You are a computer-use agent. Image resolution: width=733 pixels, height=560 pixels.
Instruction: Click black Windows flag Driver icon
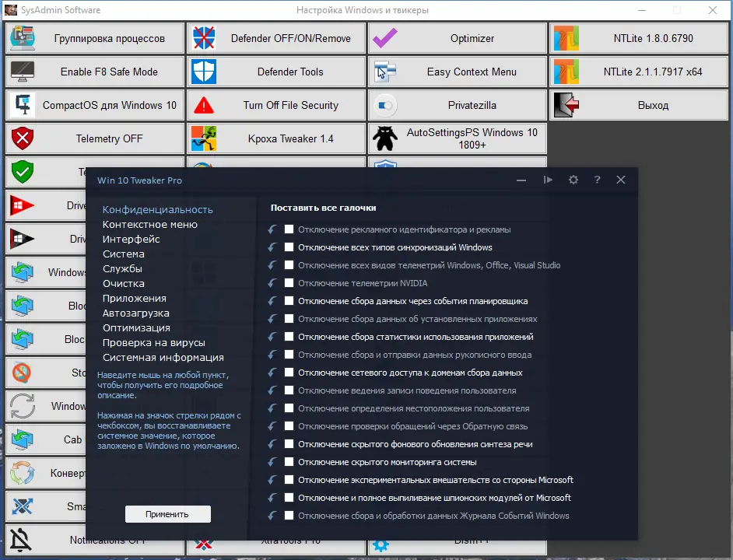22,239
